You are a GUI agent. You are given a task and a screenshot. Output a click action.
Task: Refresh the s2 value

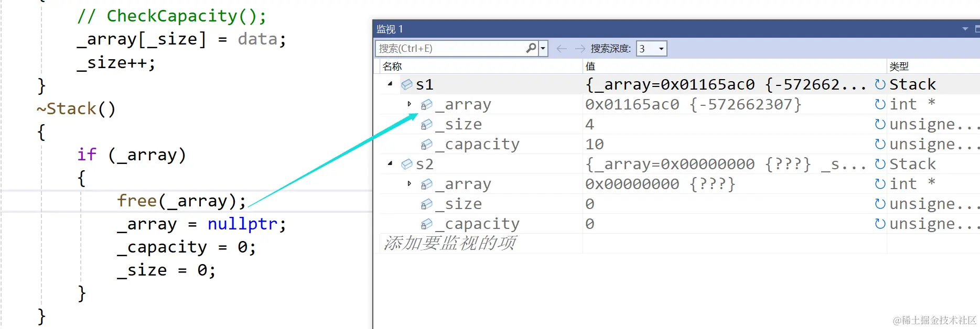(880, 164)
